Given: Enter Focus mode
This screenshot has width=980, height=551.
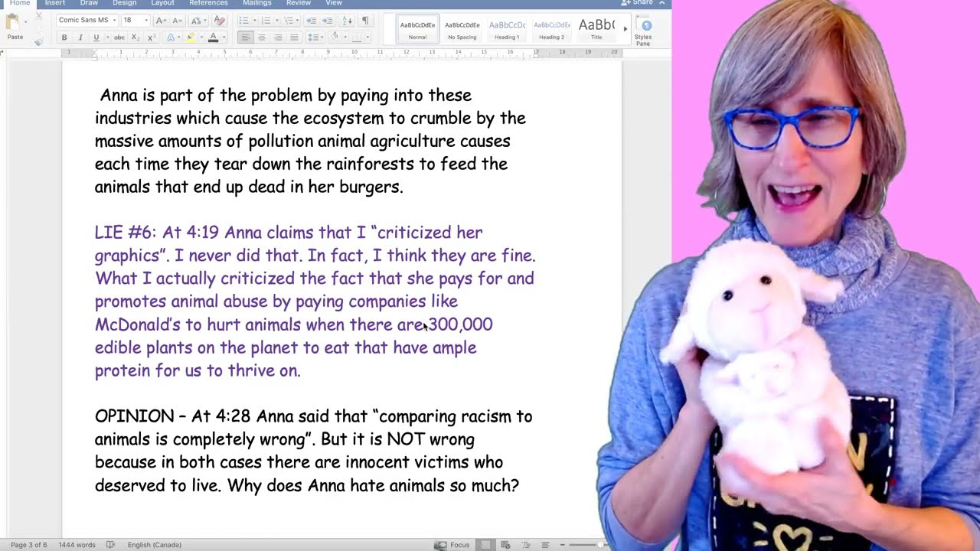Looking at the screenshot, I should click(x=452, y=545).
